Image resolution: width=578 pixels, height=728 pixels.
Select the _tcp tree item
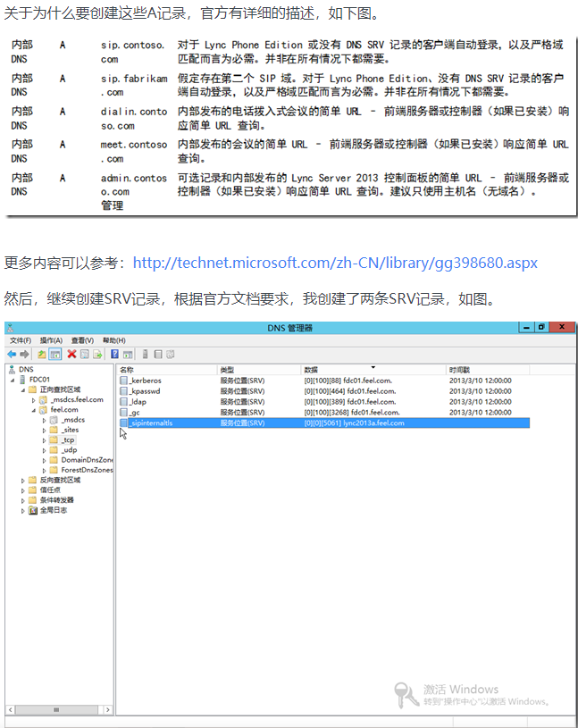pos(69,440)
